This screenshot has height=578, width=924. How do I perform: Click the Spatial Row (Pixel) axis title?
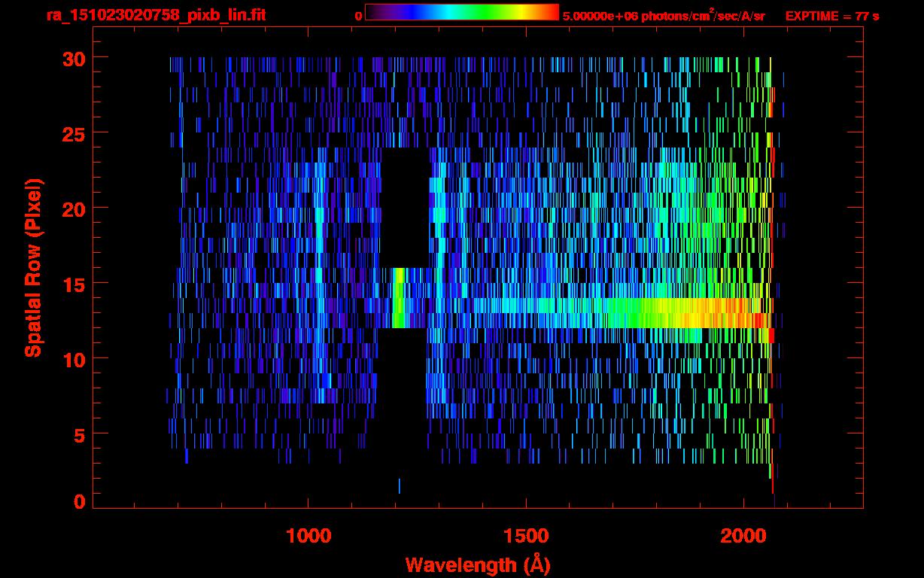pyautogui.click(x=34, y=268)
